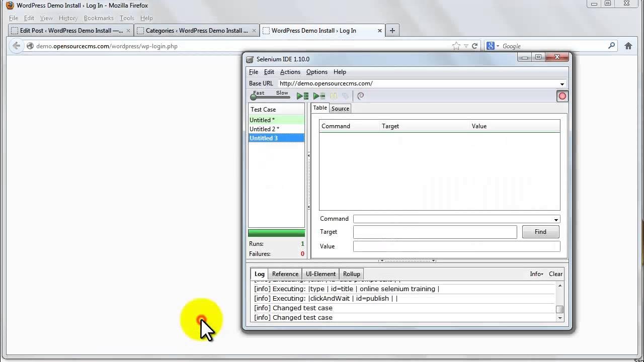Click the Value input field
Screen dimensions: 644x362
456,246
